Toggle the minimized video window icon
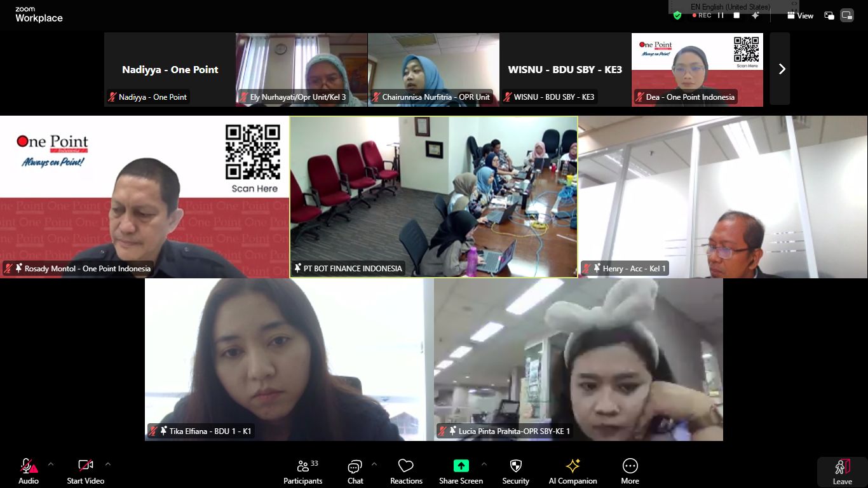This screenshot has height=488, width=868. [829, 15]
